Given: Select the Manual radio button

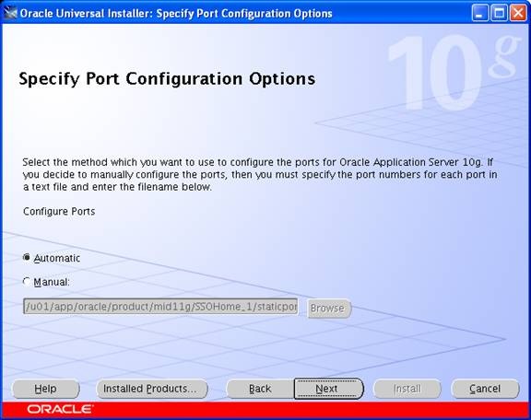Looking at the screenshot, I should (27, 281).
